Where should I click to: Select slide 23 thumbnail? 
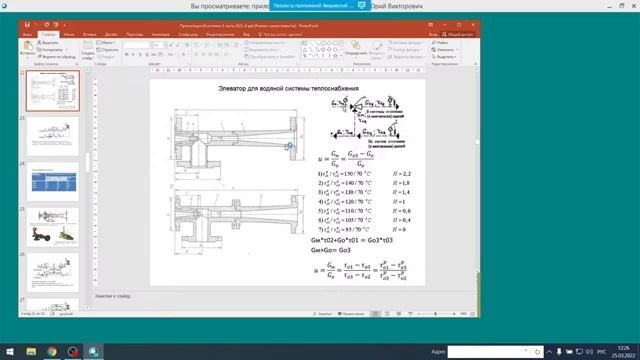tap(53, 136)
